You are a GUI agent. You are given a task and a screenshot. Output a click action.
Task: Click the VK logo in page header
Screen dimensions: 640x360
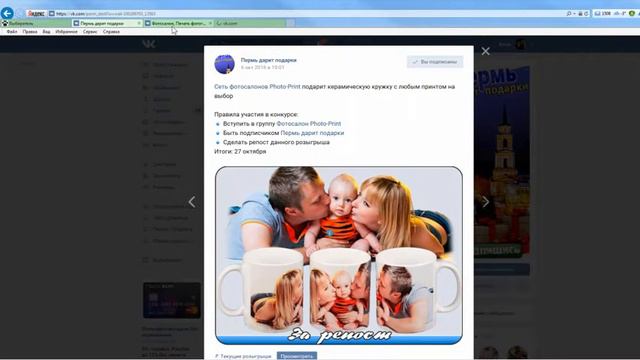149,44
